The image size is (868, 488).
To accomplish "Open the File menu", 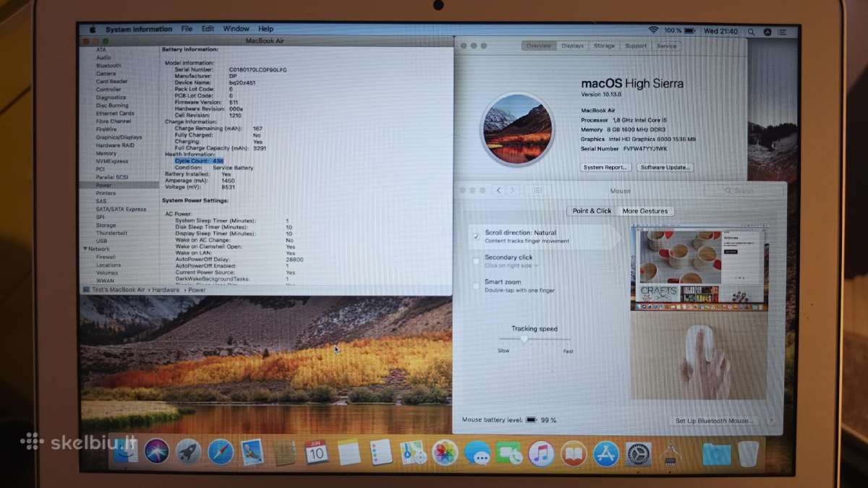I will pos(187,29).
